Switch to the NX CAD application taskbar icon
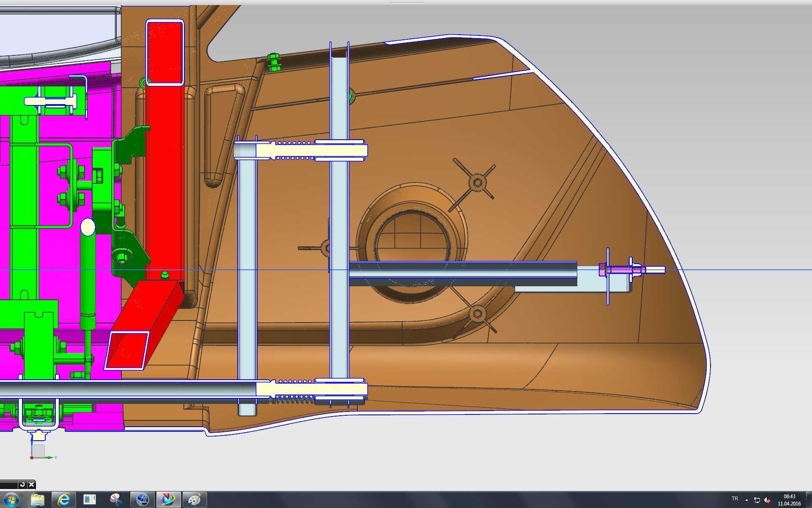812x508 pixels. coord(168,500)
